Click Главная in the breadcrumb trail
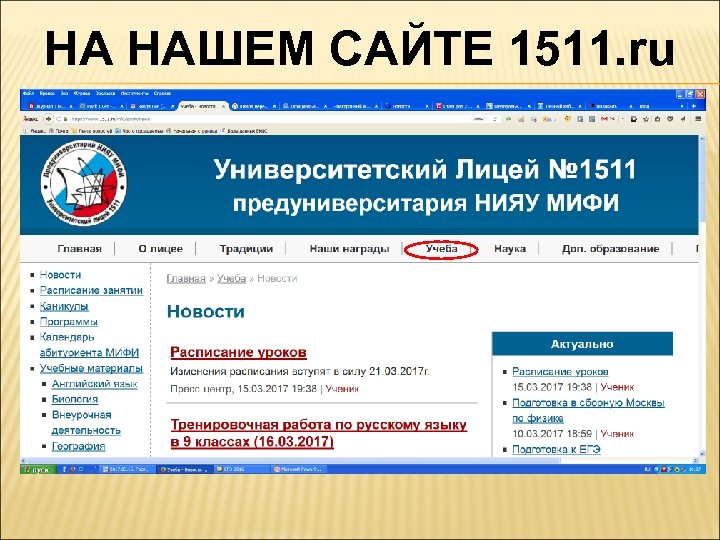This screenshot has height=540, width=720. click(x=186, y=279)
